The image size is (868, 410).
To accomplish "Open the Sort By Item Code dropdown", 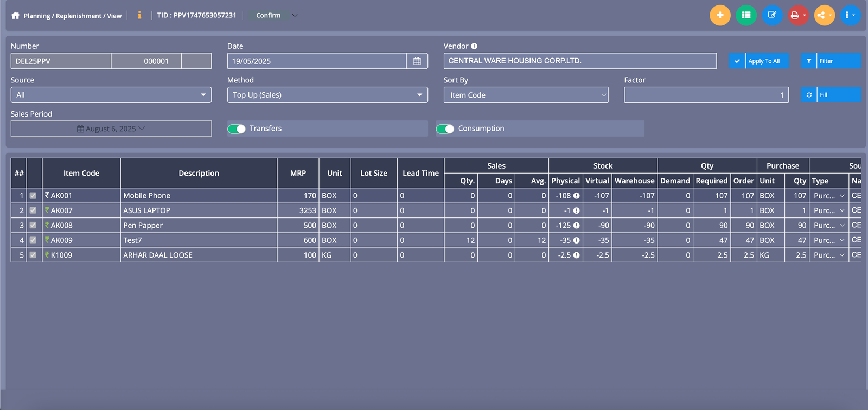I will click(526, 95).
